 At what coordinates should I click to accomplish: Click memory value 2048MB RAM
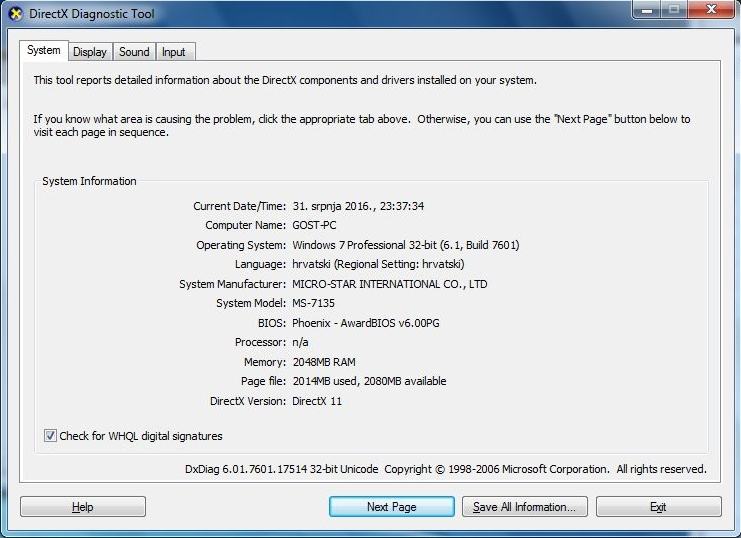coord(324,362)
